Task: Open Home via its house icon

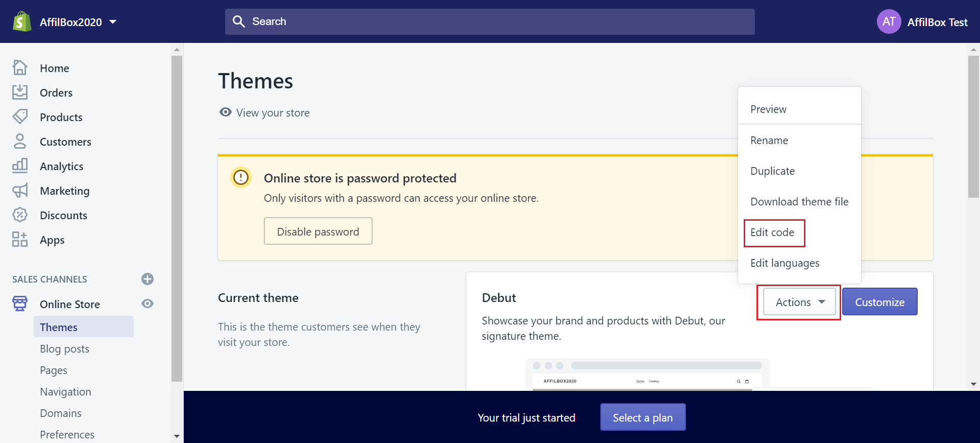Action: point(20,68)
